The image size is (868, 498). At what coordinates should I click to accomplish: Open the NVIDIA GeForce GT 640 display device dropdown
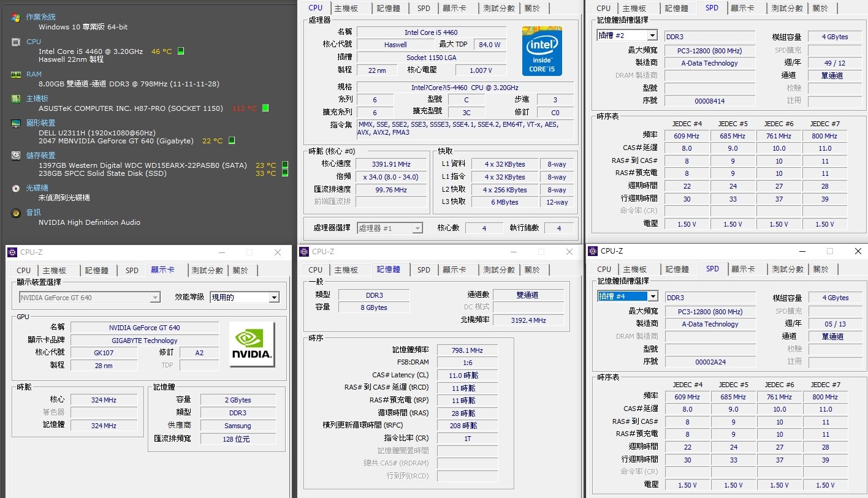155,298
